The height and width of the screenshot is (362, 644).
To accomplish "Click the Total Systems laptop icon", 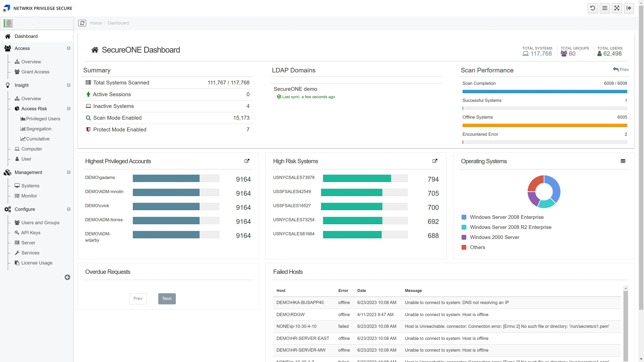I will pyautogui.click(x=525, y=53).
